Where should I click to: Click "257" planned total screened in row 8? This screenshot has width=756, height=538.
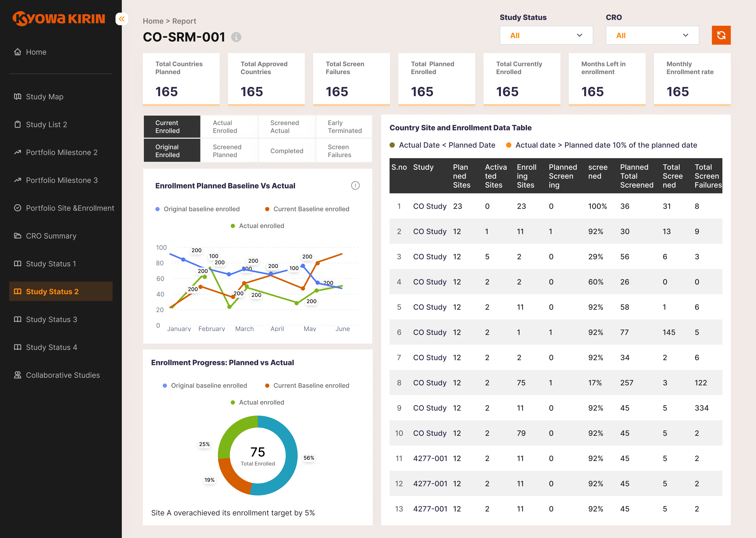[627, 383]
